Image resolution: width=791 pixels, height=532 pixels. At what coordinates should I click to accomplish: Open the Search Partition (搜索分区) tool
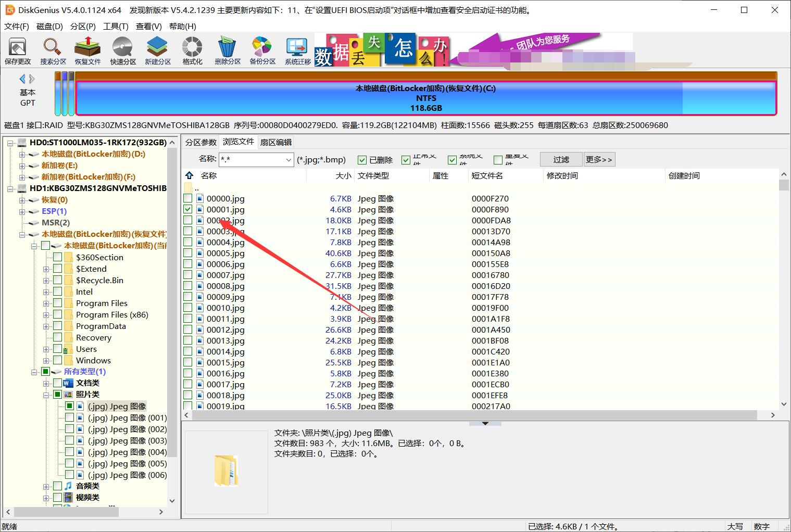pyautogui.click(x=53, y=51)
